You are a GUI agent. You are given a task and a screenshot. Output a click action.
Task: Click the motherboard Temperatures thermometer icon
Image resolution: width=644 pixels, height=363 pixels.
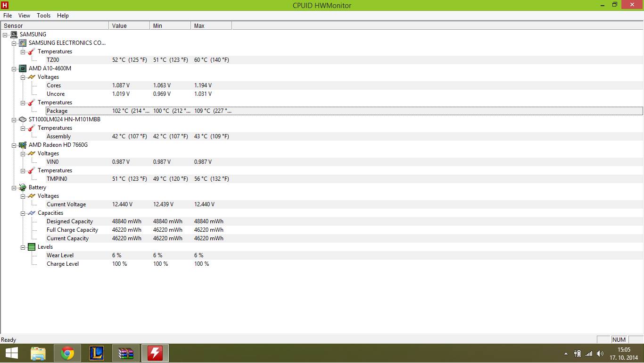[x=32, y=51]
